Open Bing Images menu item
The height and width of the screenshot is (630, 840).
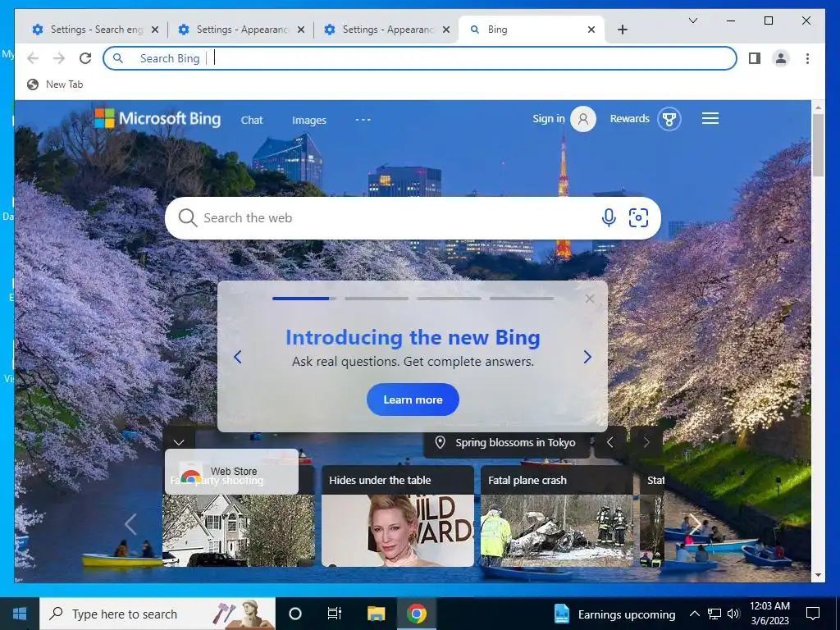309,120
